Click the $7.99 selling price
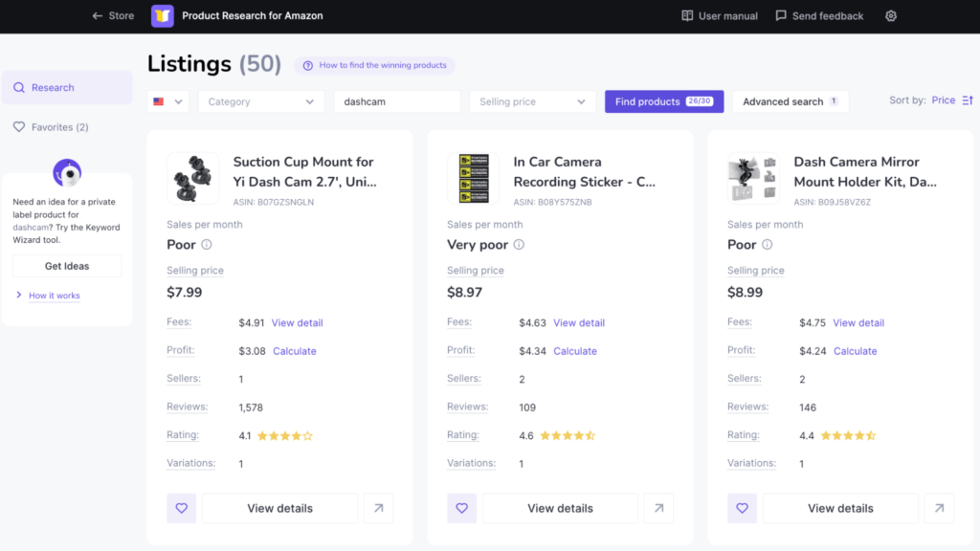Image resolution: width=980 pixels, height=551 pixels. pyautogui.click(x=185, y=293)
